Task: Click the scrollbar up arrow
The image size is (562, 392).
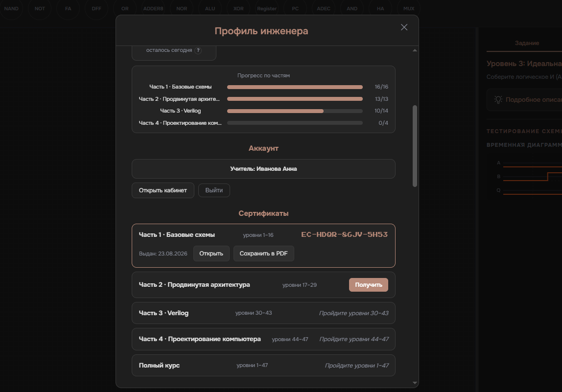Action: [415, 50]
